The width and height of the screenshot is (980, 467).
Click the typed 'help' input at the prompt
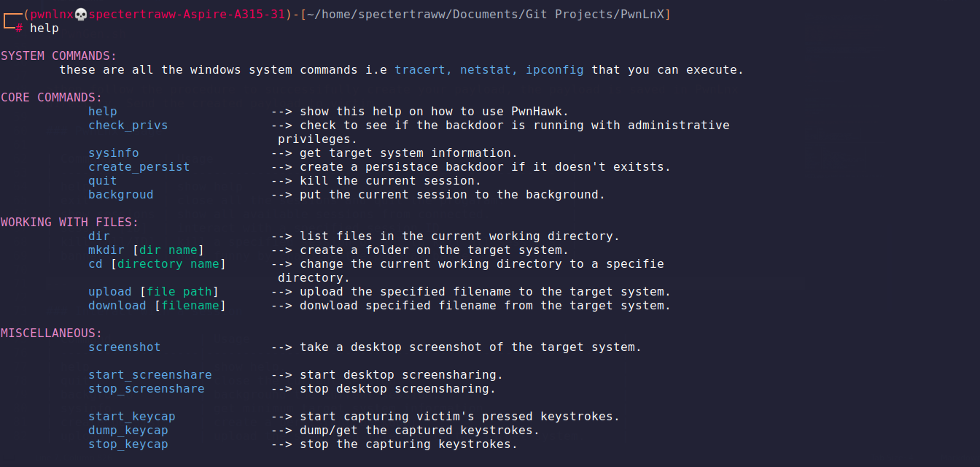[44, 28]
